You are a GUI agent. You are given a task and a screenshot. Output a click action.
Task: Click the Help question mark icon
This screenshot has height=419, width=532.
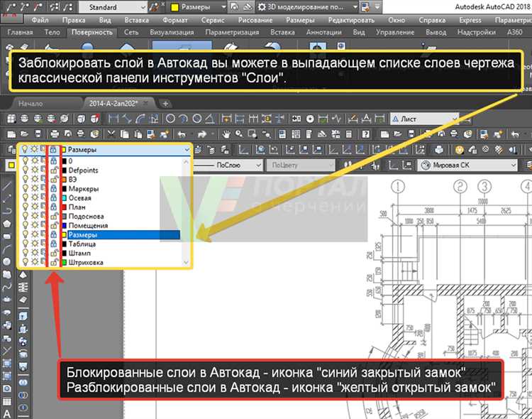(366, 134)
